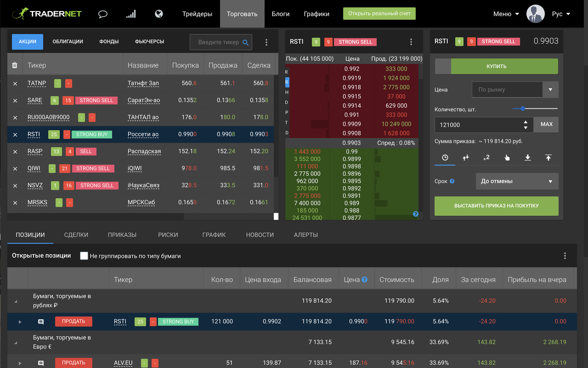Open the Сделки tab
This screenshot has width=588, height=368.
(76, 235)
